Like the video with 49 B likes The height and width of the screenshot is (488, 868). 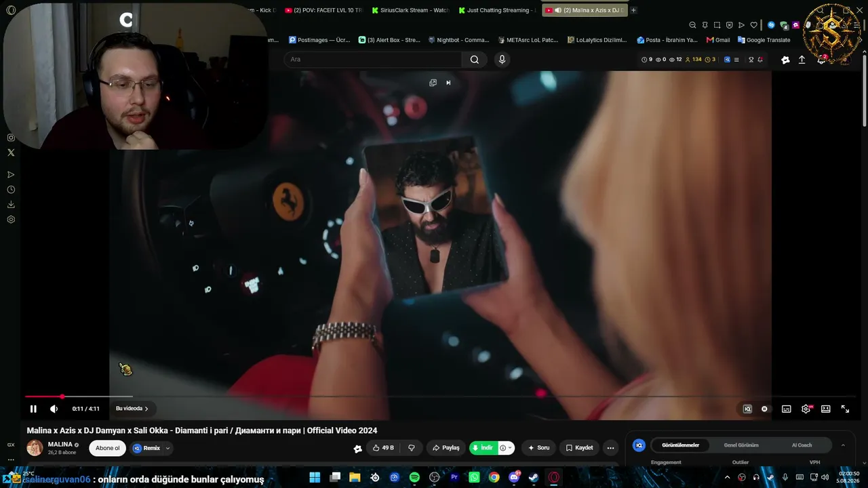pos(382,448)
